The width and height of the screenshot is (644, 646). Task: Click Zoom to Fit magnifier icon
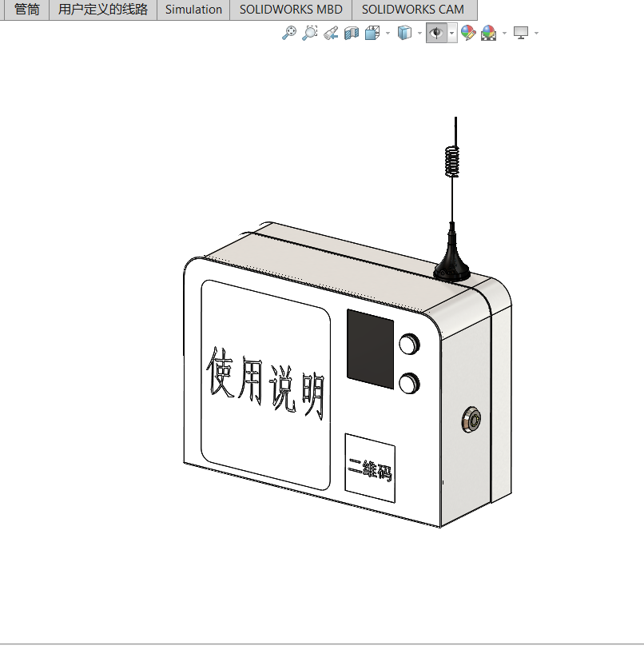click(x=289, y=33)
